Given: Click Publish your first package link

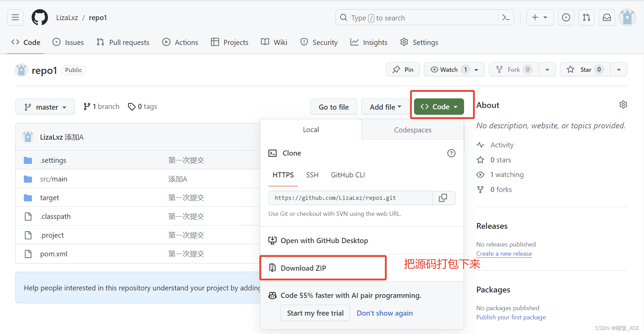Looking at the screenshot, I should pyautogui.click(x=511, y=317).
